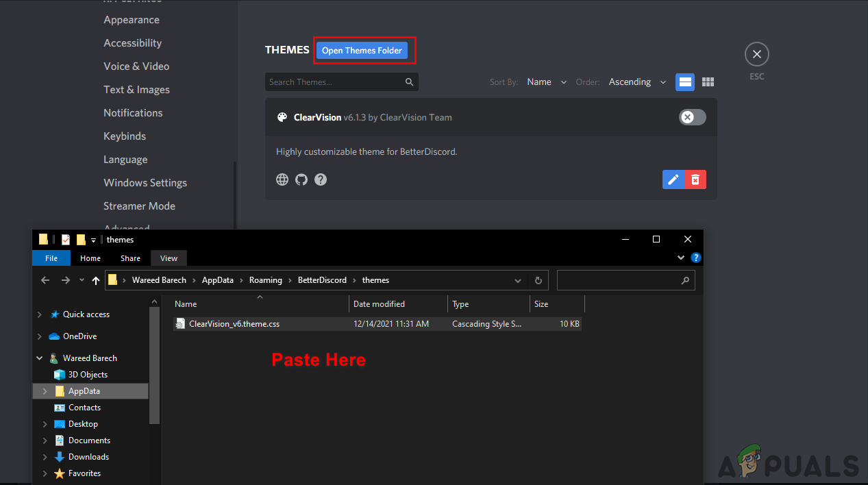Open the Share ribbon tab
Screen dimensions: 868x485
pyautogui.click(x=130, y=258)
